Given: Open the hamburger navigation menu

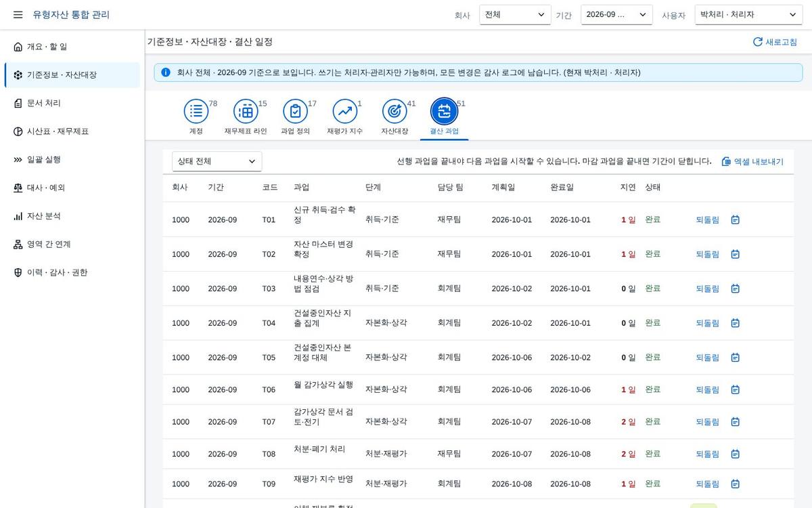Looking at the screenshot, I should pos(18,15).
